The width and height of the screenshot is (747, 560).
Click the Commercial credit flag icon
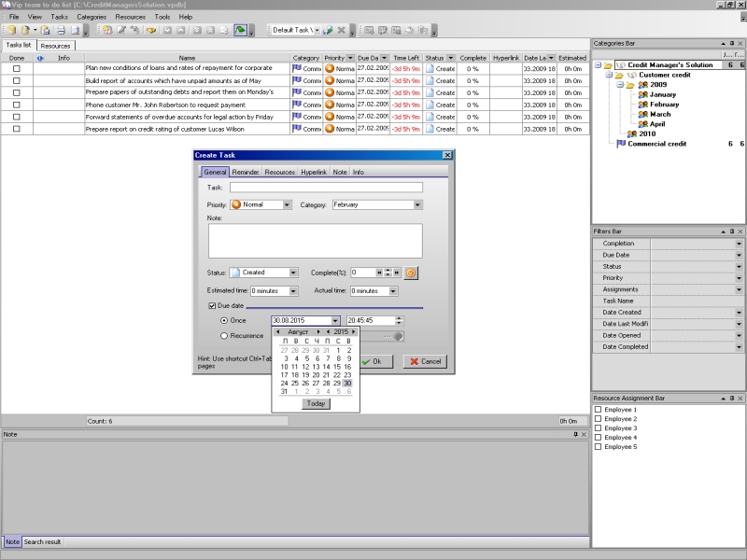point(621,144)
